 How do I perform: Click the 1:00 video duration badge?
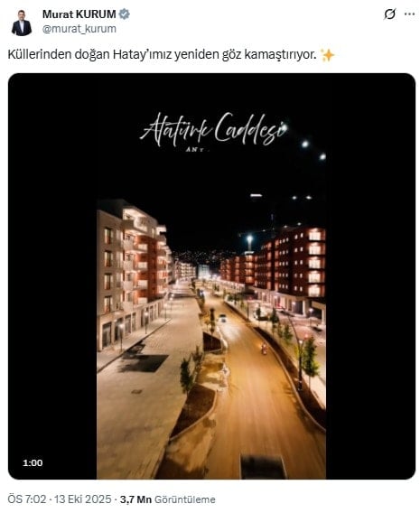click(33, 463)
